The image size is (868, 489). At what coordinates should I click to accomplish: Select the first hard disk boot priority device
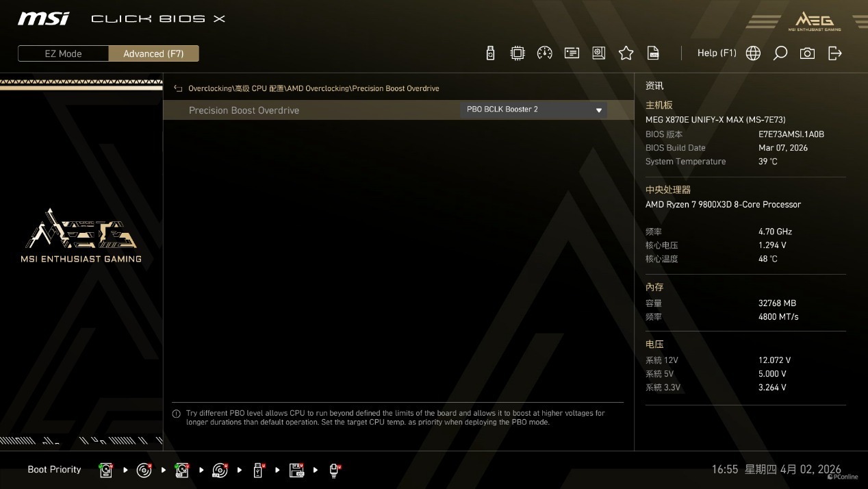pyautogui.click(x=106, y=470)
